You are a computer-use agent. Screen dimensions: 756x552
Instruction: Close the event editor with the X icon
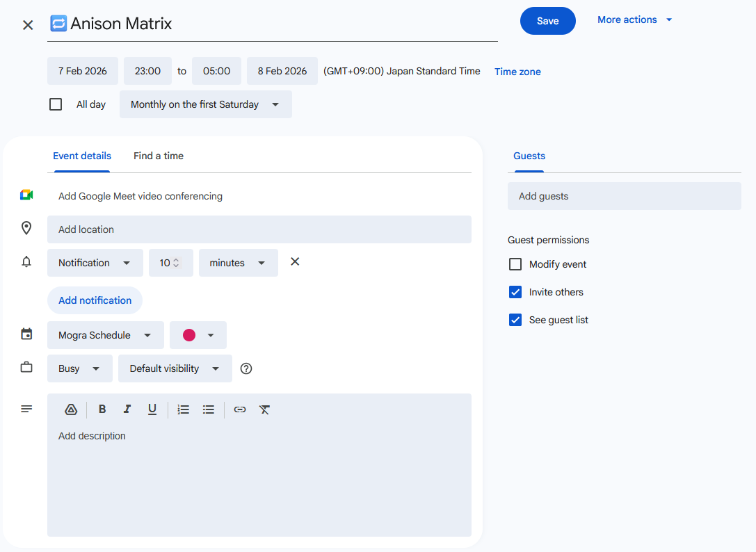28,25
